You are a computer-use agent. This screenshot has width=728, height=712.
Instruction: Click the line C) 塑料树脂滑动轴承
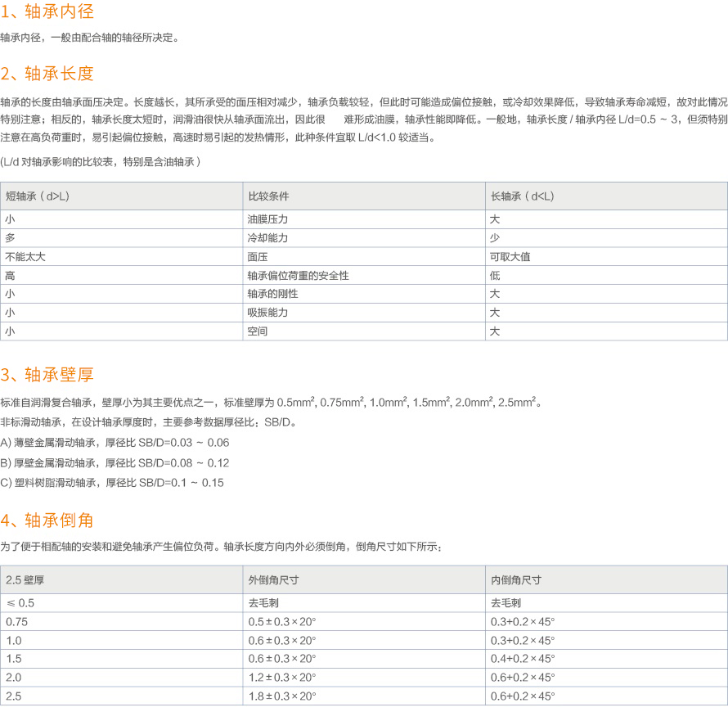tap(112, 483)
